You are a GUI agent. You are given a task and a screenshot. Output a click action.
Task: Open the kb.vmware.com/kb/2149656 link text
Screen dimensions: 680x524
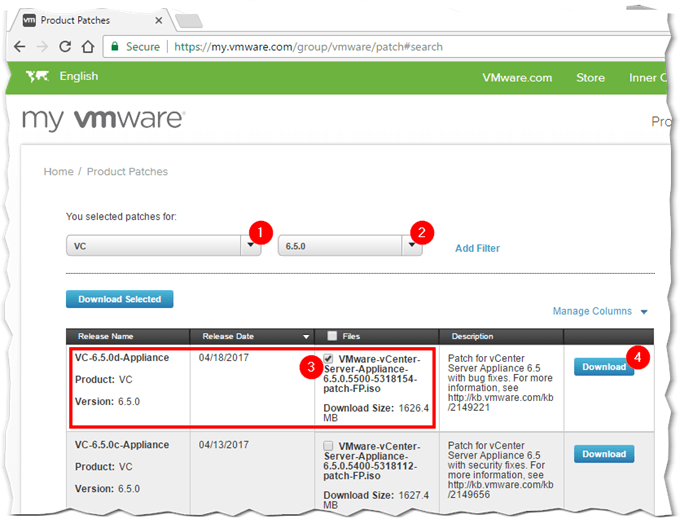click(x=500, y=490)
